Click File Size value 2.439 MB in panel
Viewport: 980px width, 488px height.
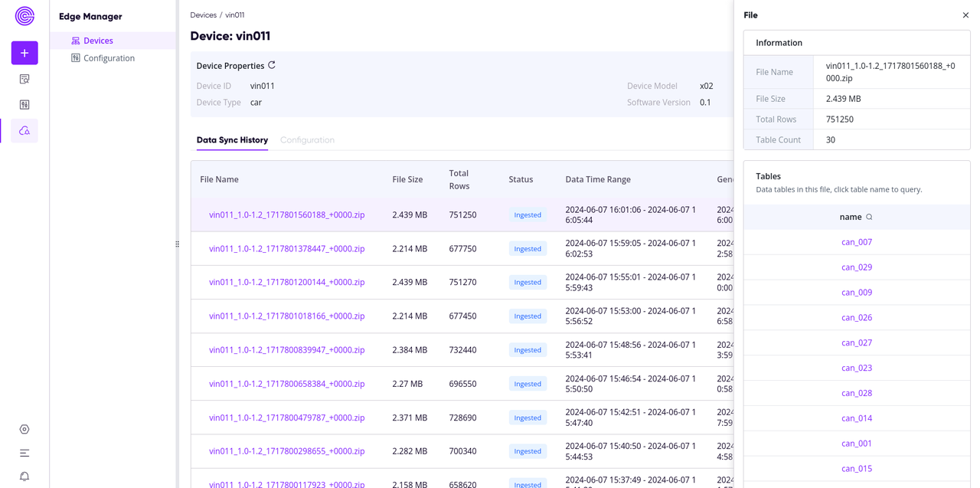point(843,99)
